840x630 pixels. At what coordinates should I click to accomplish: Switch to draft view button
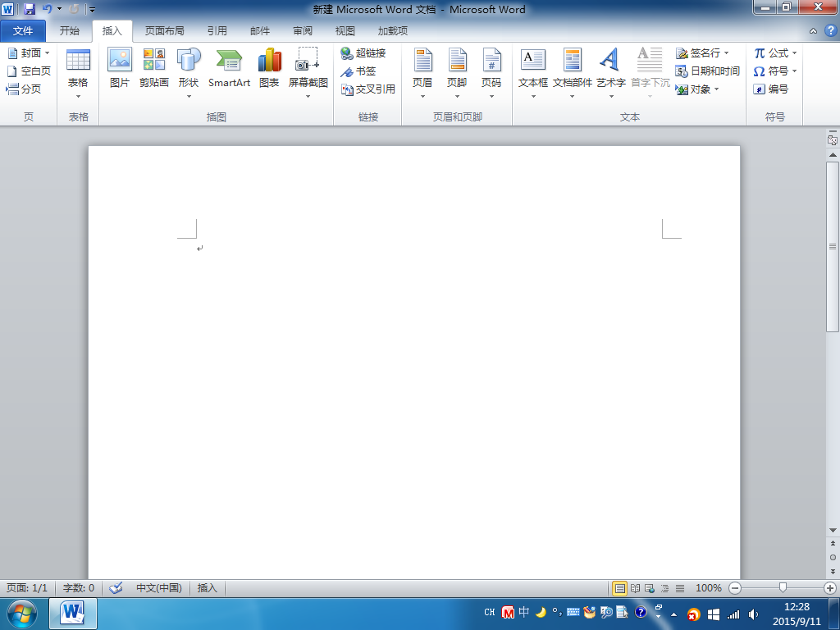point(680,588)
